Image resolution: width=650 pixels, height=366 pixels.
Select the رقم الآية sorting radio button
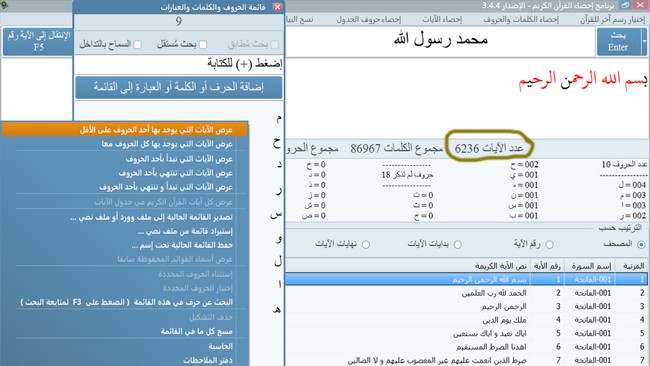pos(549,245)
